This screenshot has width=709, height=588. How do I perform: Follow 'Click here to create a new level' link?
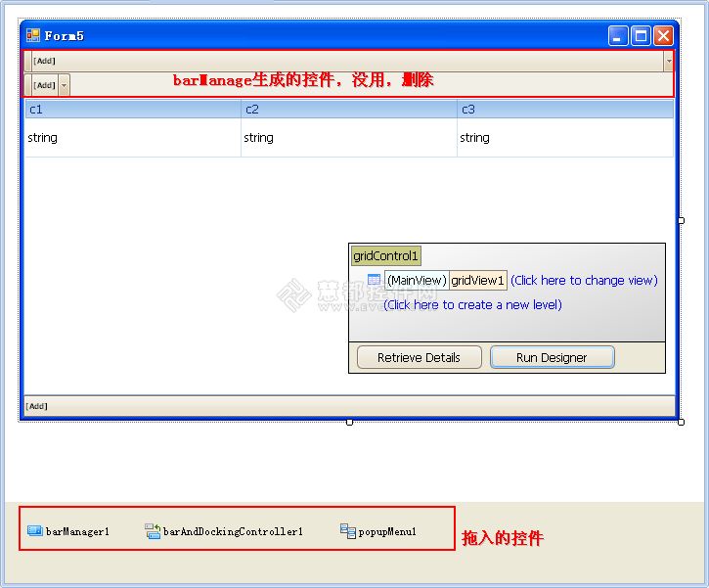click(472, 305)
